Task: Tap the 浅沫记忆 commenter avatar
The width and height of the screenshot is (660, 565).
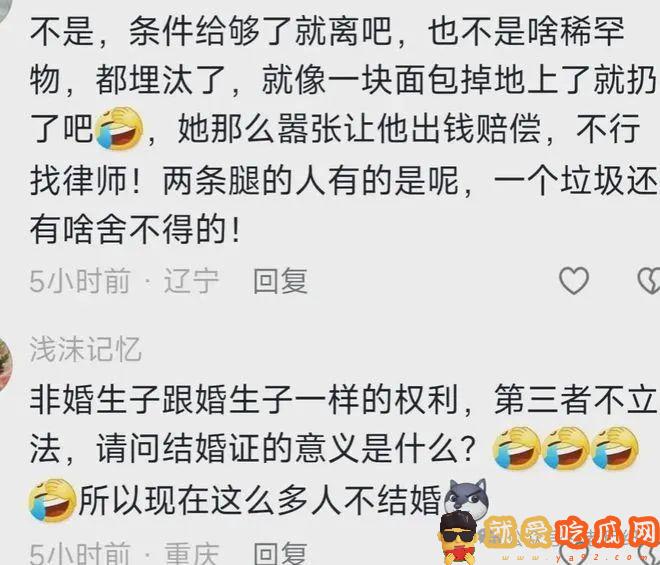Action: click(x=6, y=365)
